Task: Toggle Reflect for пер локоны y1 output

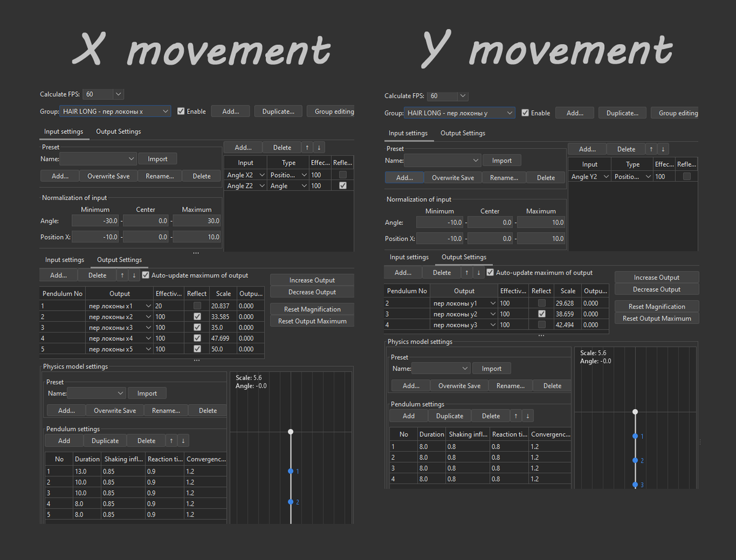Action: [x=541, y=303]
